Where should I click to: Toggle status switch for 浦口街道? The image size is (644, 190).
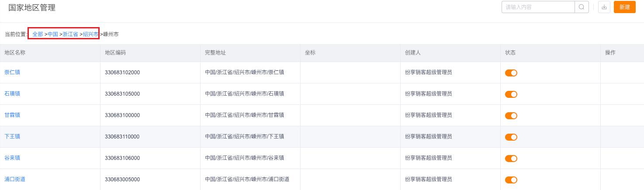coord(511,180)
